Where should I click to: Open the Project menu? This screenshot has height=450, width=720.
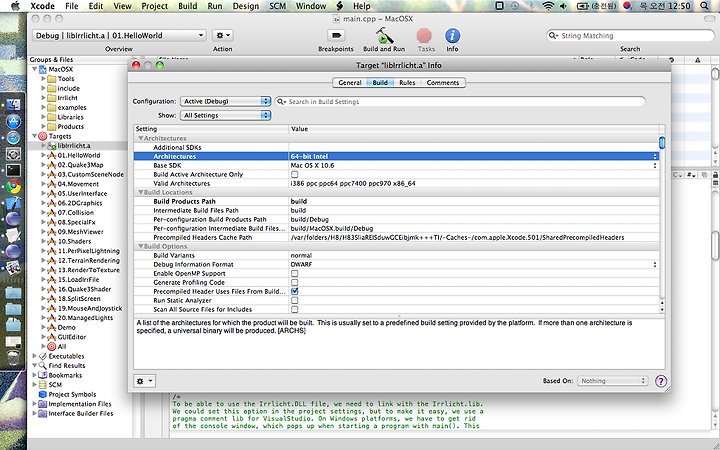[154, 6]
